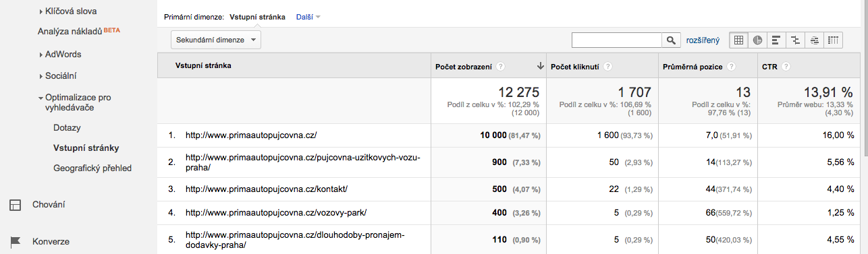Switch to performance bar view
The height and width of the screenshot is (254, 868).
777,40
